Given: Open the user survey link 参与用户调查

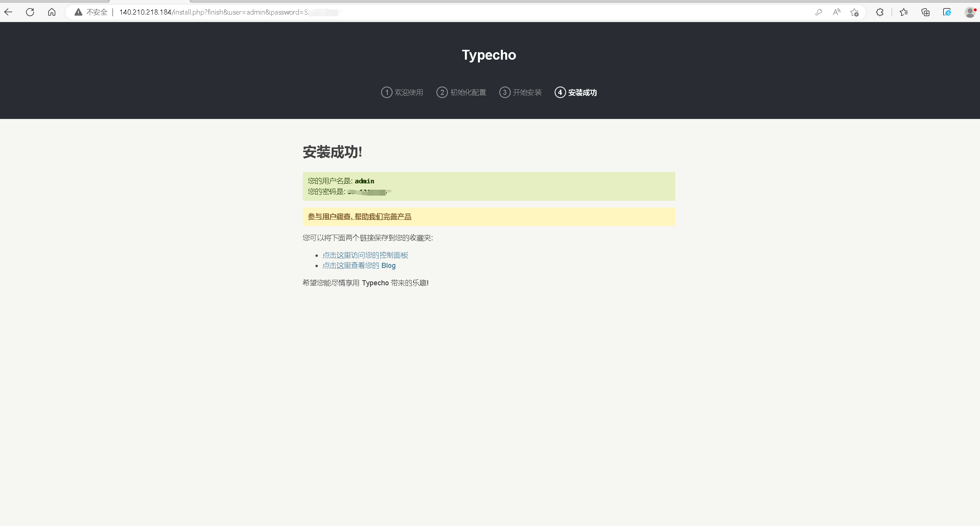Looking at the screenshot, I should [359, 217].
